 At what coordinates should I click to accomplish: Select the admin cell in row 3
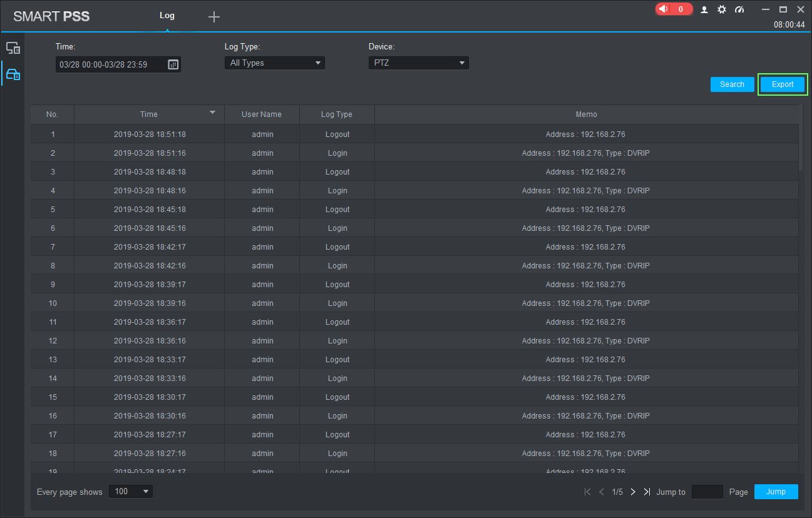(x=262, y=172)
